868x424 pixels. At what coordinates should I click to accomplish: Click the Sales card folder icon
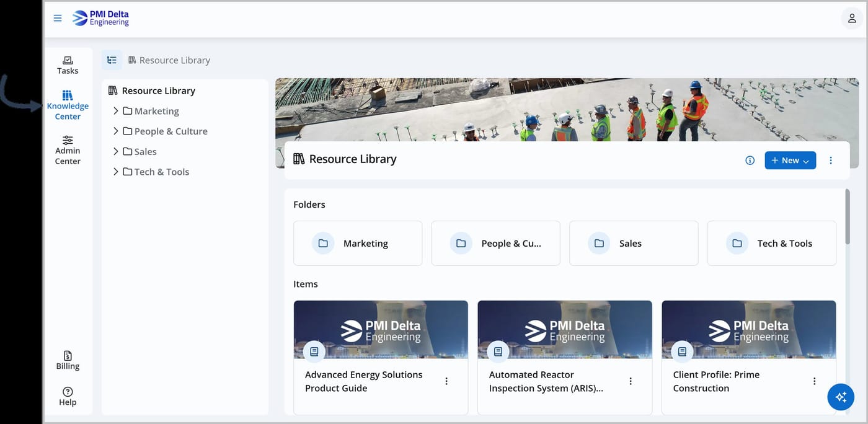[599, 244]
